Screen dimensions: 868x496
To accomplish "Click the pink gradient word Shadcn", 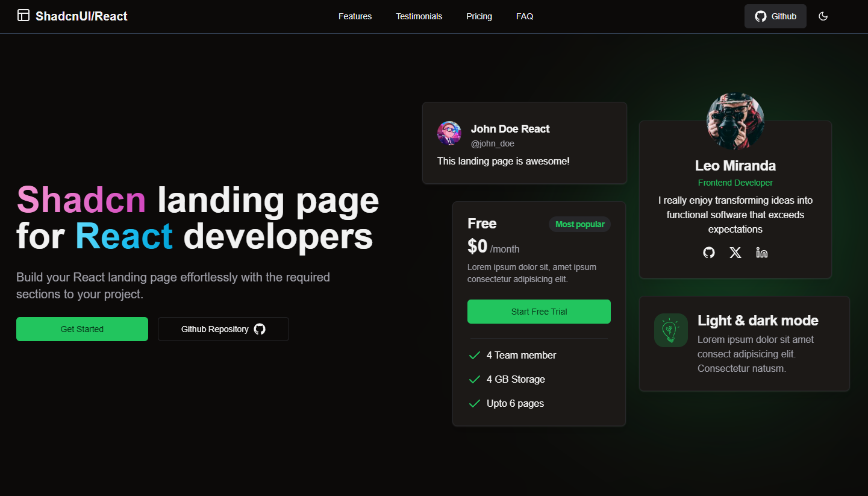I will click(81, 199).
